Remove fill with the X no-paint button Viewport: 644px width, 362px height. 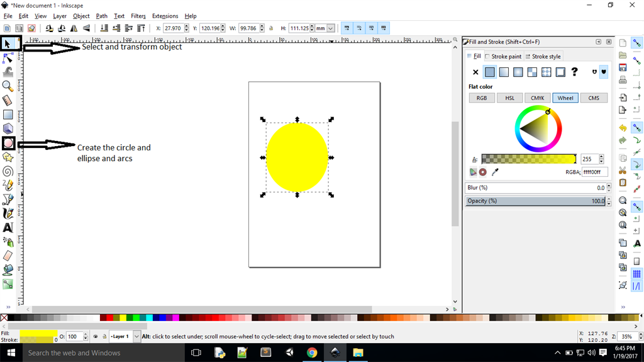475,72
